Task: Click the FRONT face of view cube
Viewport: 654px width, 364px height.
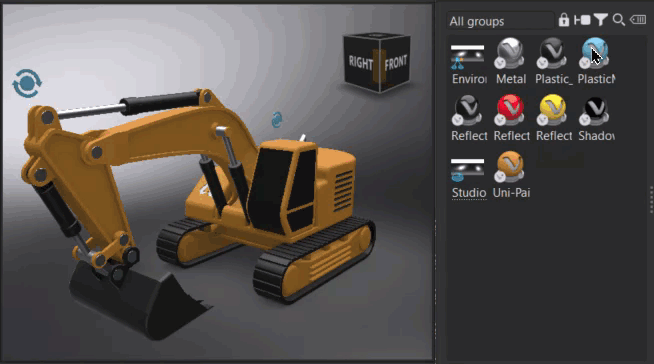Action: (395, 63)
